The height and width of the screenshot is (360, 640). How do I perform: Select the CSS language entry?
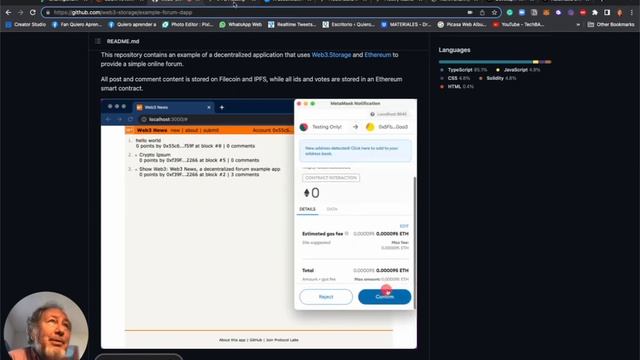click(455, 78)
